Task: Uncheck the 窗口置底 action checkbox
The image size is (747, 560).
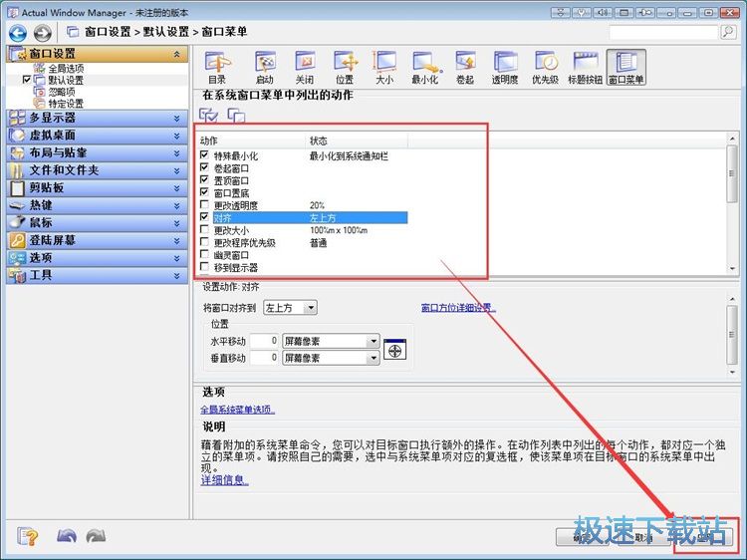Action: point(204,192)
